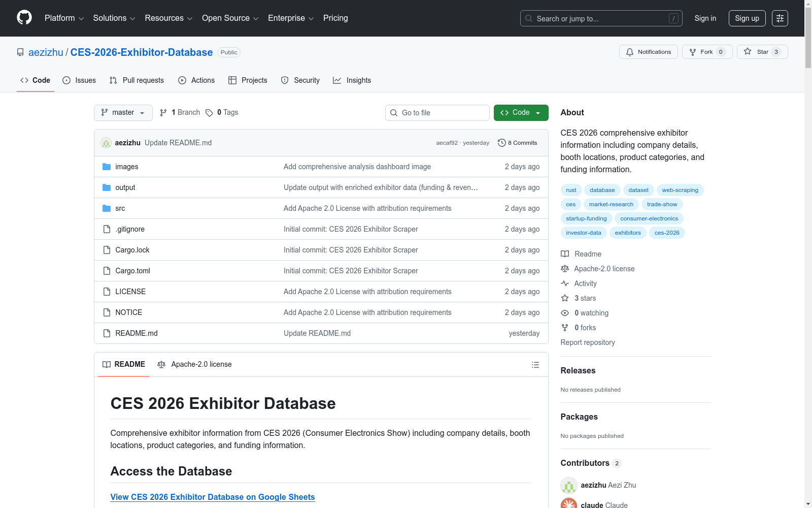Open the Pricing page link
This screenshot has height=508, width=812.
(x=335, y=18)
